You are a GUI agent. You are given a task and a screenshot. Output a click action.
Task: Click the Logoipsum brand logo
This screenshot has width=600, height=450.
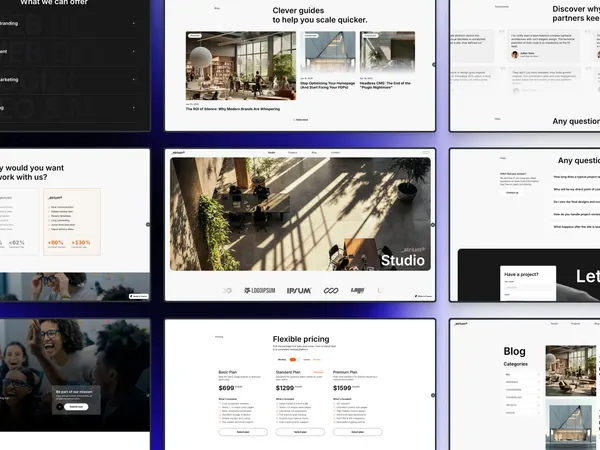[x=260, y=291]
